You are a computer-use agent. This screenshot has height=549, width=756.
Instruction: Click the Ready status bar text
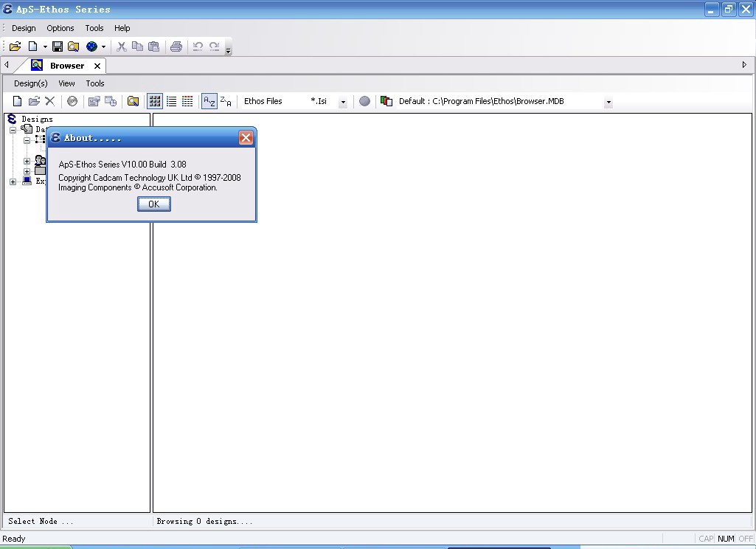click(x=13, y=539)
